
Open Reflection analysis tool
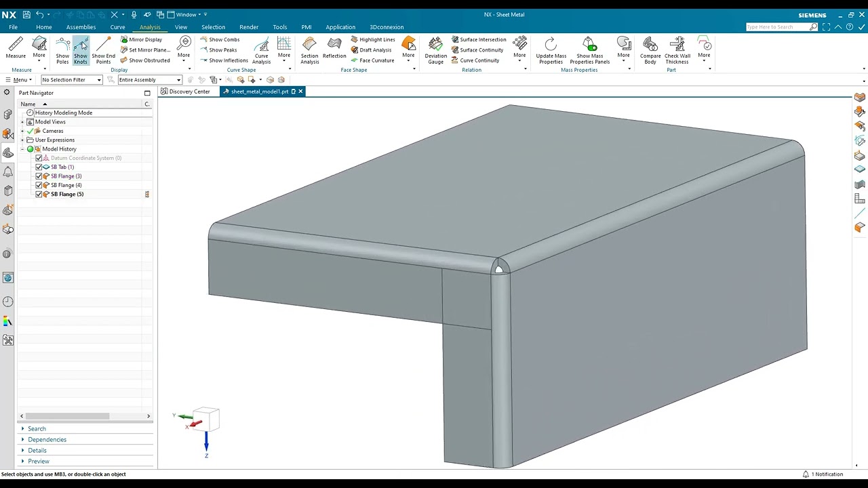[334, 49]
